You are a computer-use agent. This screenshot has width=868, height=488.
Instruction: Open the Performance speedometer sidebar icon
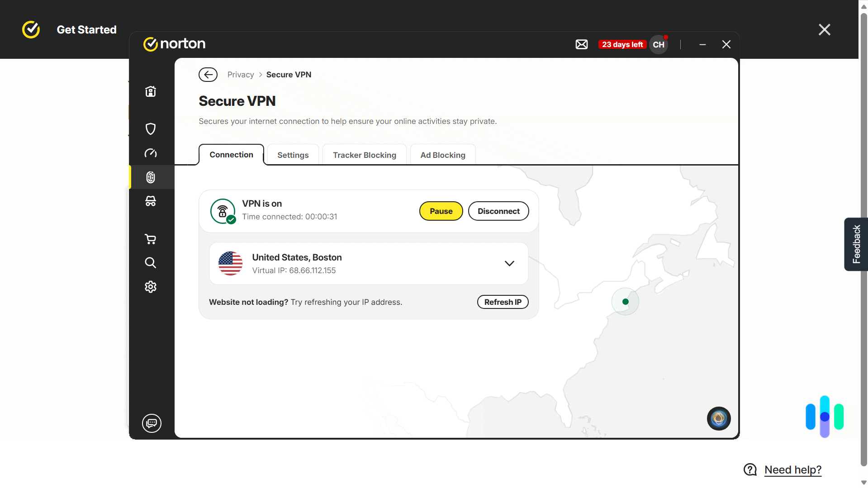point(151,153)
